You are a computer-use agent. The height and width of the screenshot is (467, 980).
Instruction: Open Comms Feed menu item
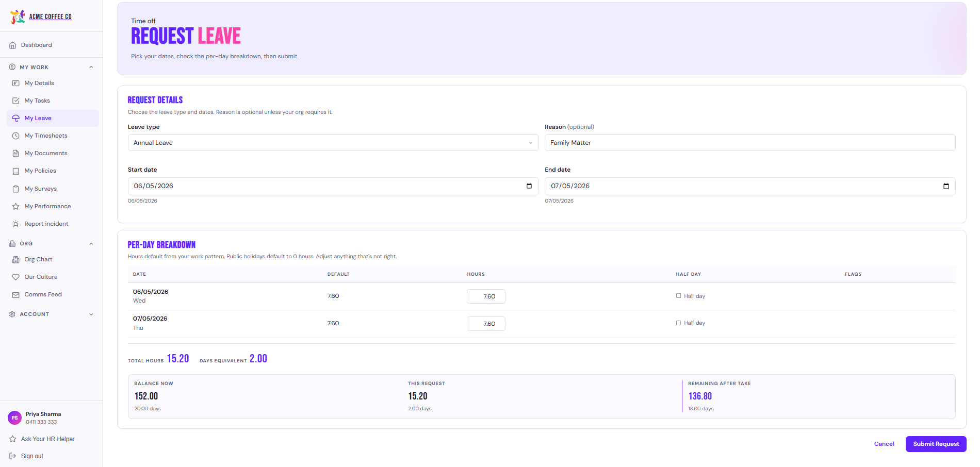[x=53, y=294]
